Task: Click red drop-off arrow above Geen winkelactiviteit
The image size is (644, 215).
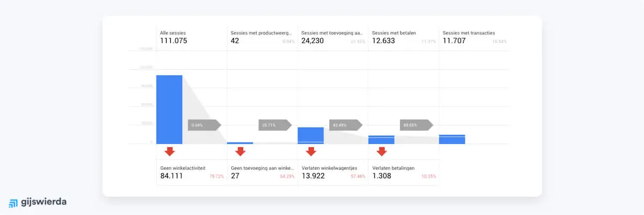Action: click(170, 152)
